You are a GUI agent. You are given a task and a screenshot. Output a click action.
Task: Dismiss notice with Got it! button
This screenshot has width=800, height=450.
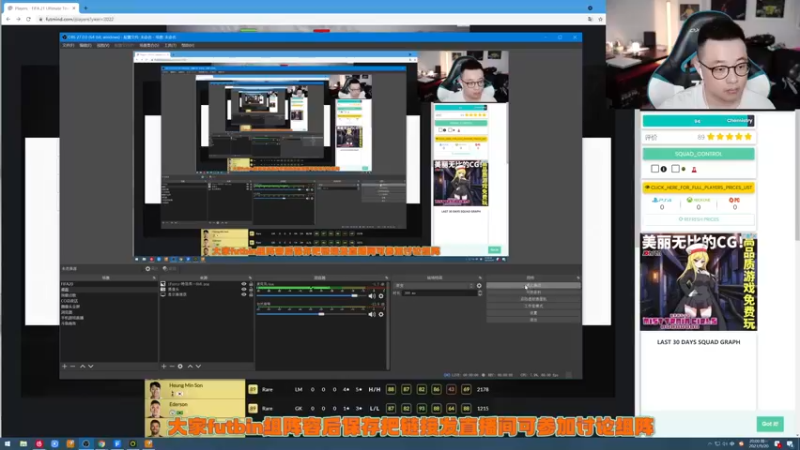pyautogui.click(x=770, y=424)
